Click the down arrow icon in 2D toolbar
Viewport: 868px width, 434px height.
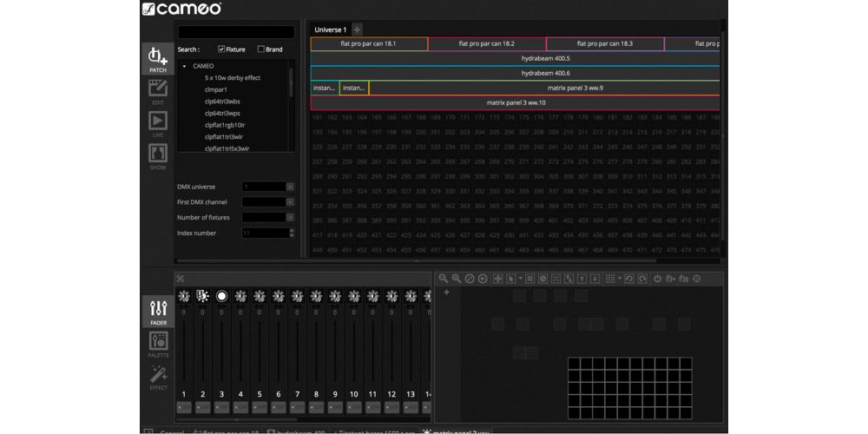coord(595,279)
